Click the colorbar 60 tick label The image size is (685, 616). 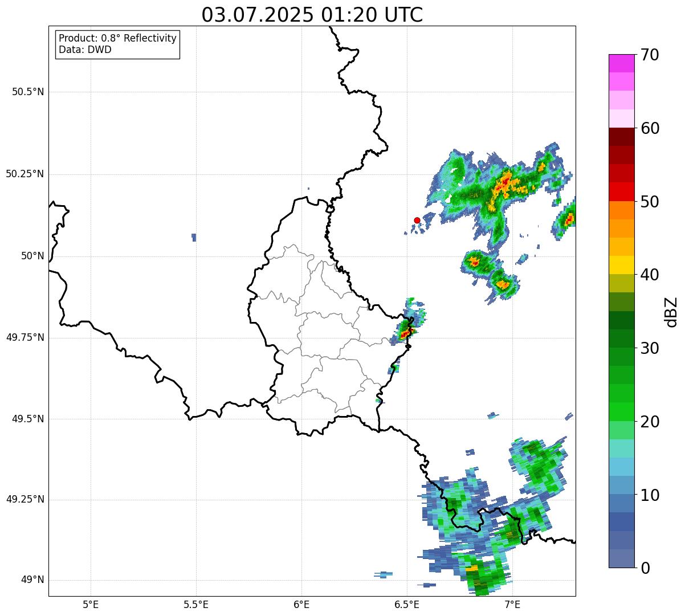tap(650, 128)
